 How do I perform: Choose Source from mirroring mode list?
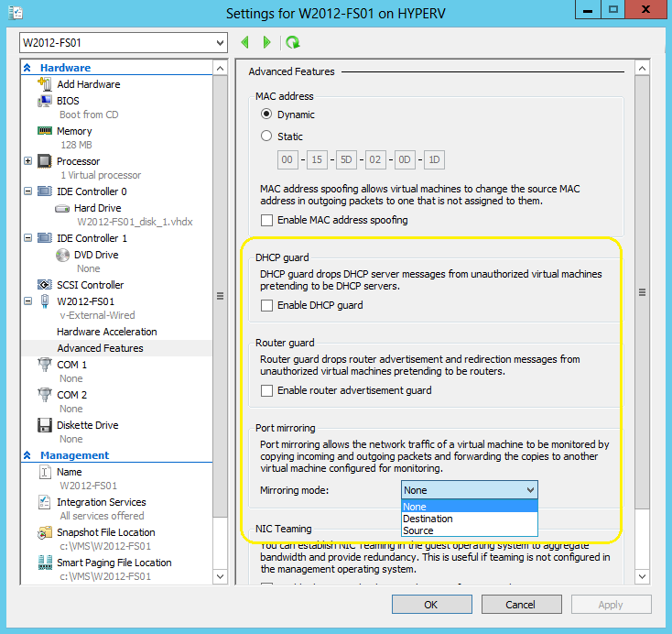pos(418,530)
